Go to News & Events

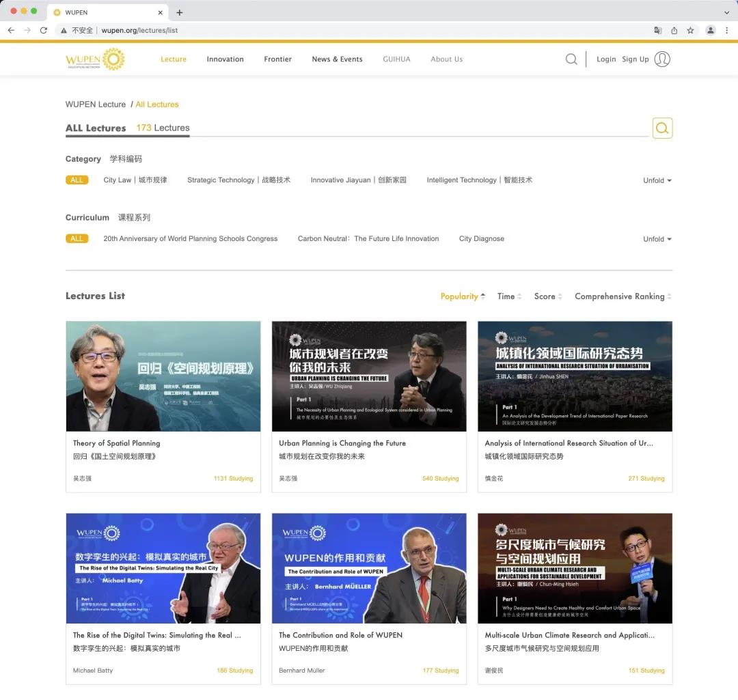[x=337, y=59]
